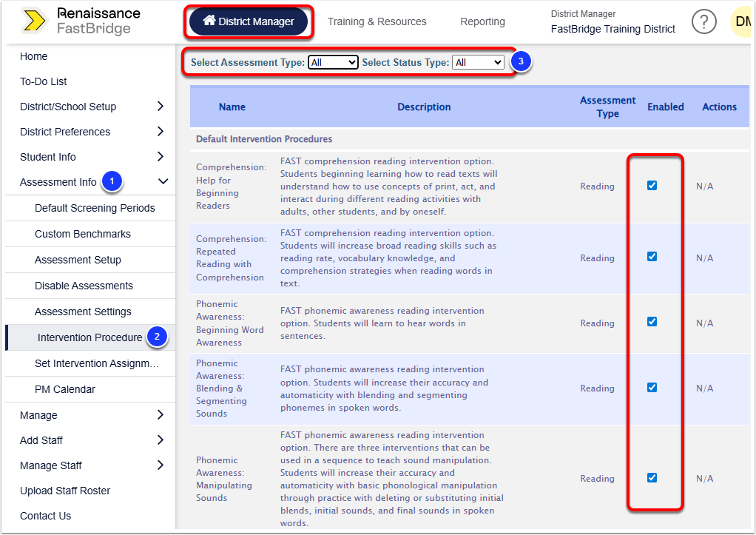Click the Actions column header
Viewport: 756px width, 535px height.
pyautogui.click(x=719, y=107)
